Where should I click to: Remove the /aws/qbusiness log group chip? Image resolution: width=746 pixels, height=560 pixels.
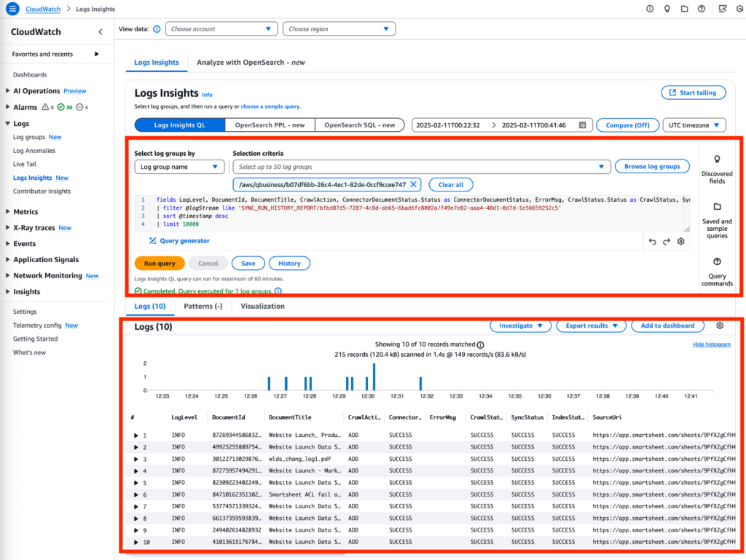(414, 184)
